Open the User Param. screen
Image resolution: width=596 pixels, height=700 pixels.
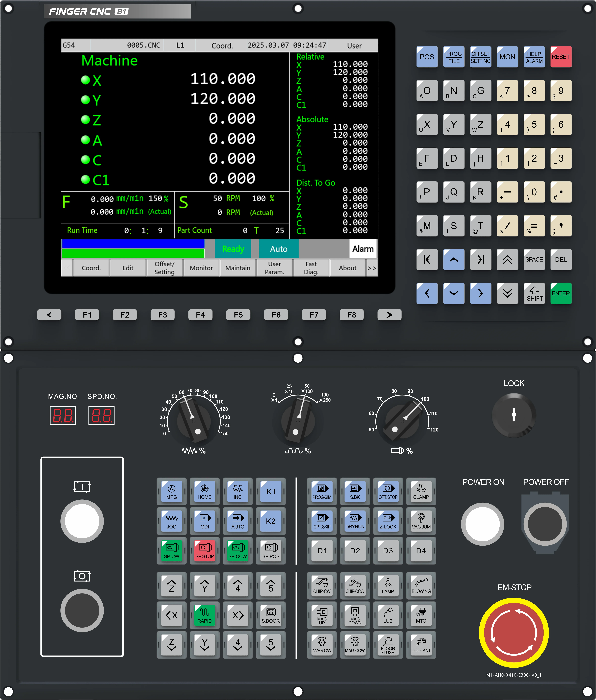pos(274,268)
